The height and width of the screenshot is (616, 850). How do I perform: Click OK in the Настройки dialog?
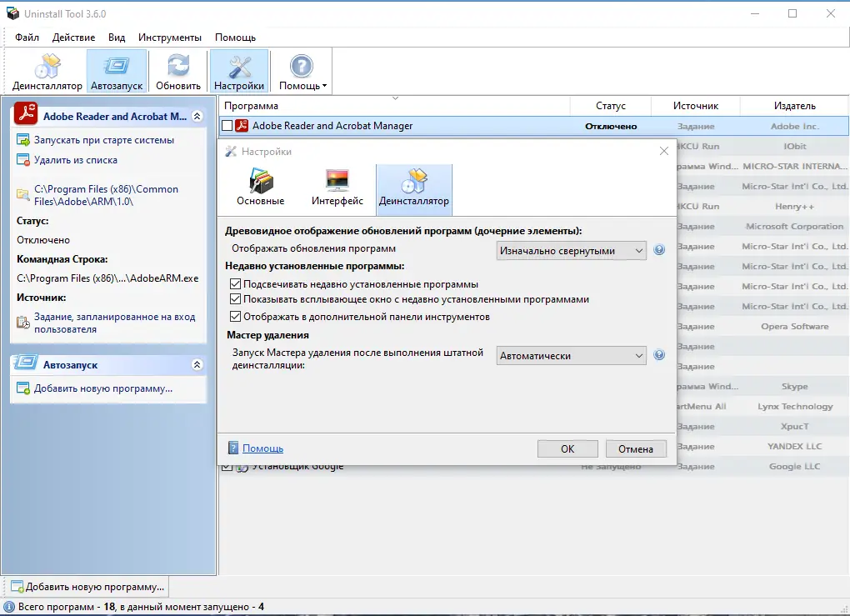pos(567,449)
